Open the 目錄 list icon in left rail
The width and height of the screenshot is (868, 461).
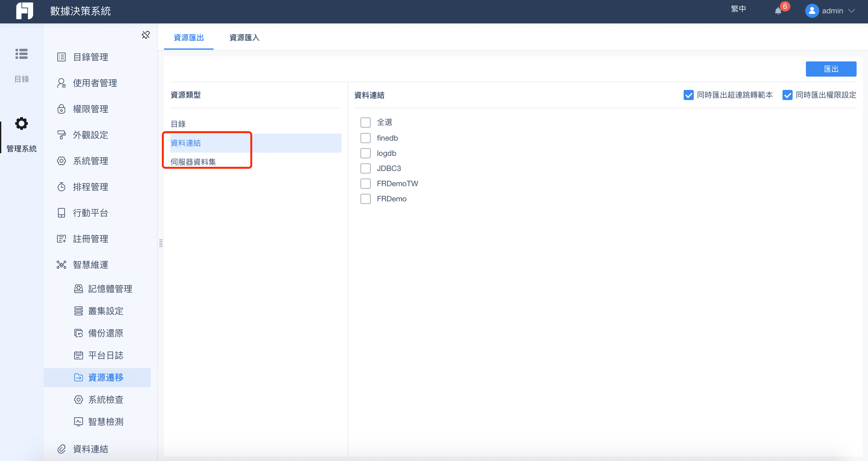[x=22, y=54]
